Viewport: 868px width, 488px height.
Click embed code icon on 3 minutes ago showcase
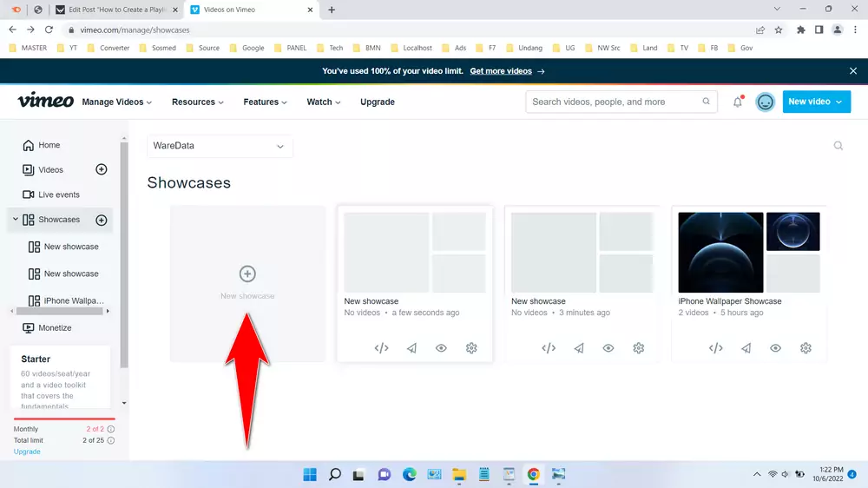[x=549, y=348]
